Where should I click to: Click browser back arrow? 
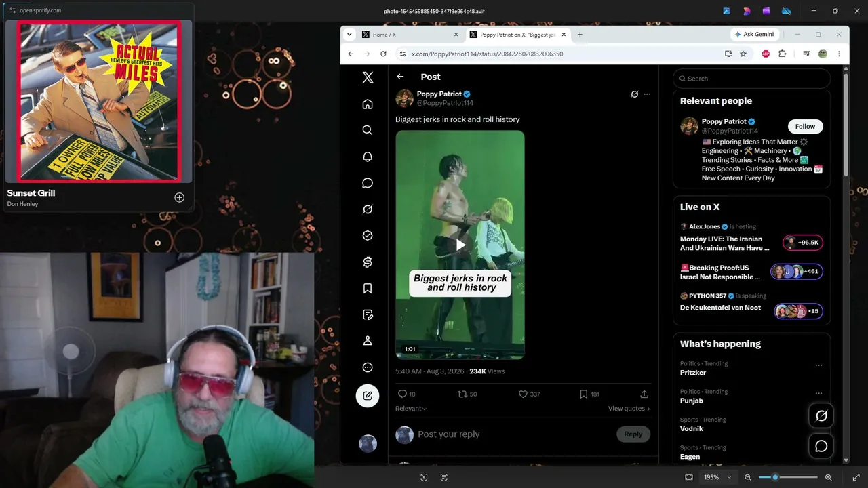(351, 54)
